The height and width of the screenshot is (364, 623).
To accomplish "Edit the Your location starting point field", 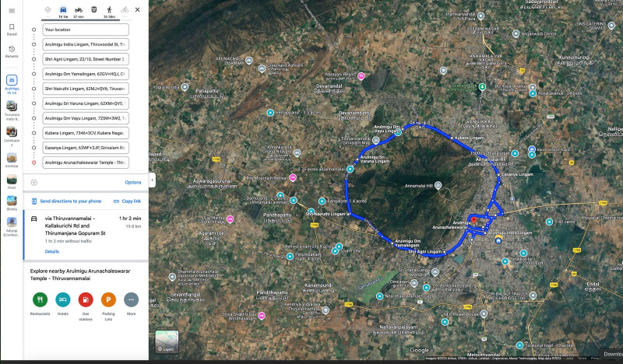I will click(x=86, y=30).
